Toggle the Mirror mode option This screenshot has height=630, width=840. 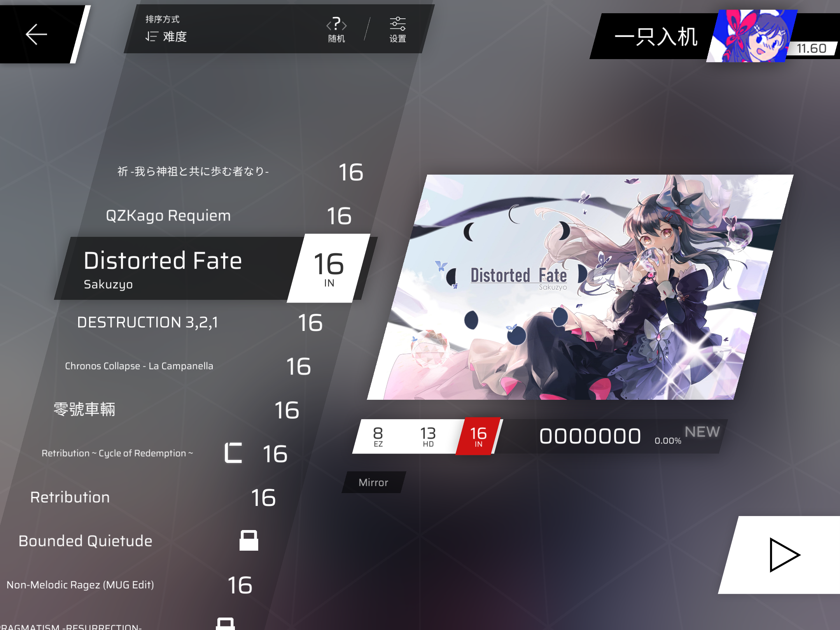(373, 483)
